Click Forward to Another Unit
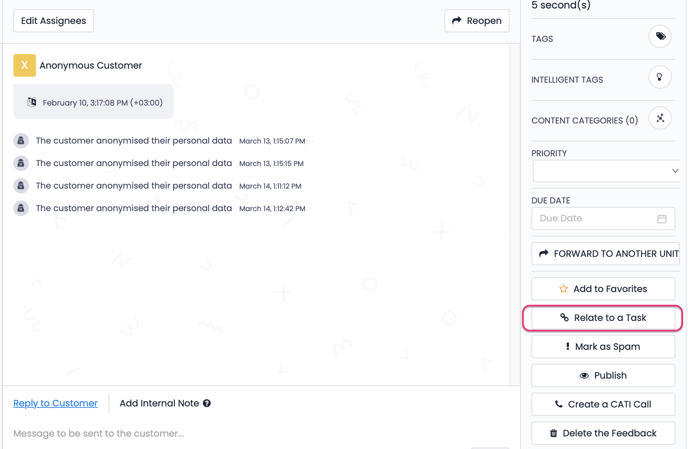 605,254
